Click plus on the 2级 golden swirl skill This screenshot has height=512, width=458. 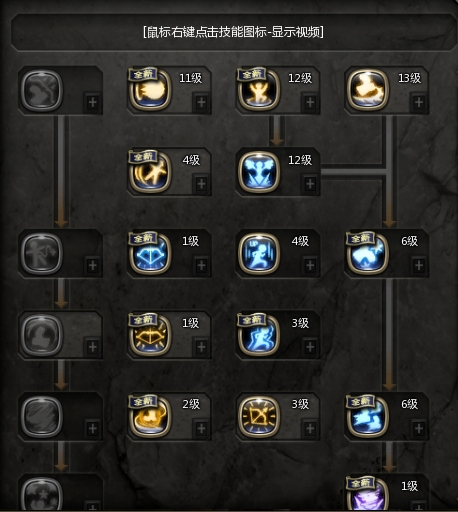click(x=201, y=428)
